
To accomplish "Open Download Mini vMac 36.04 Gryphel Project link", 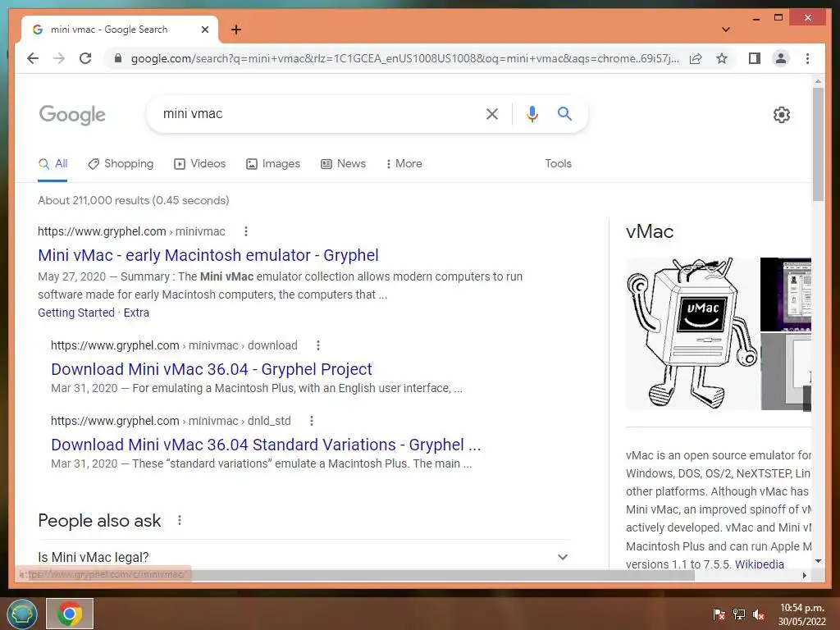I will pyautogui.click(x=211, y=369).
